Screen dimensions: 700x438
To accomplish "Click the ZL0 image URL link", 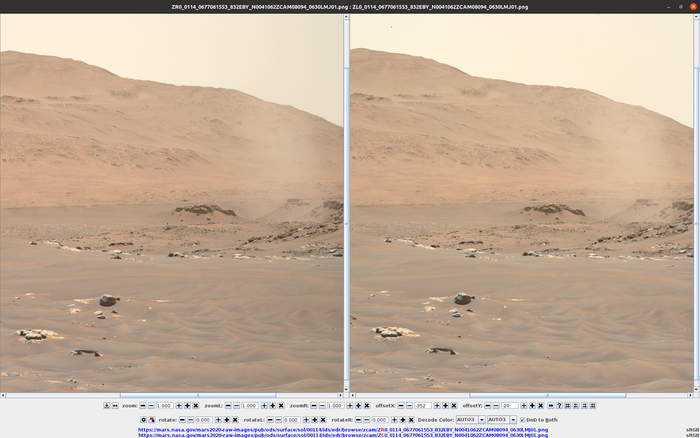I will point(342,435).
